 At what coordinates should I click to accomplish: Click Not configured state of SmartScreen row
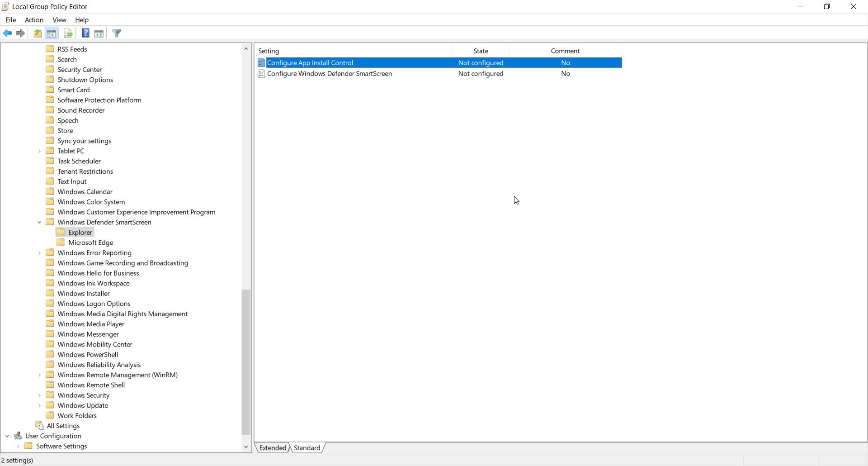coord(481,74)
